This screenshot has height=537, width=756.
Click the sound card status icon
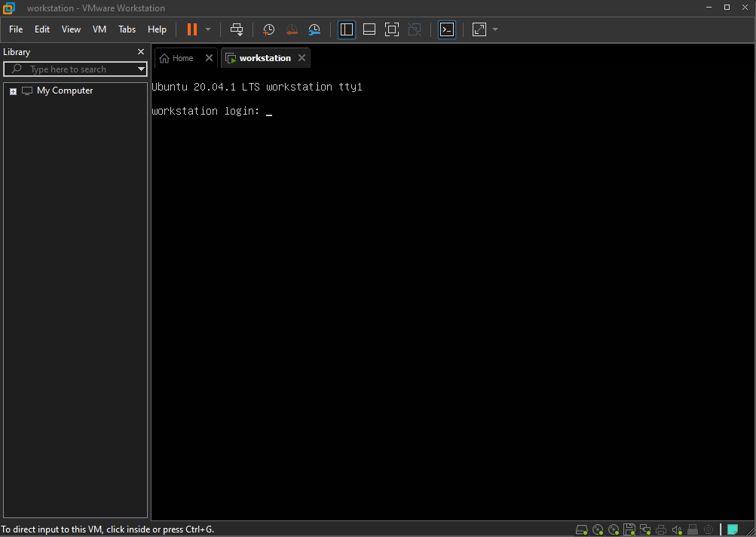(677, 529)
